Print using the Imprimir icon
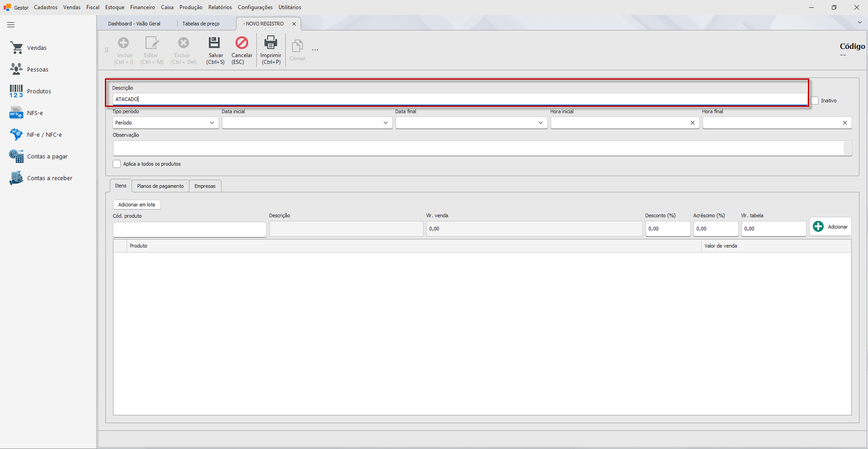868x449 pixels. [x=270, y=43]
